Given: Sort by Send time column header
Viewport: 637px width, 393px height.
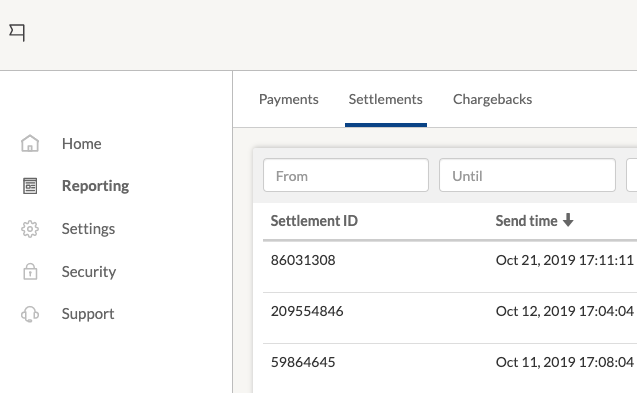Looking at the screenshot, I should coord(526,221).
